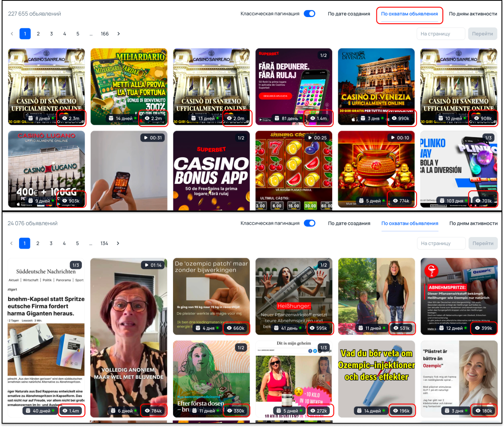Image resolution: width=504 pixels, height=427 pixels.
Task: Open page 166 in top pagination
Action: pyautogui.click(x=105, y=34)
